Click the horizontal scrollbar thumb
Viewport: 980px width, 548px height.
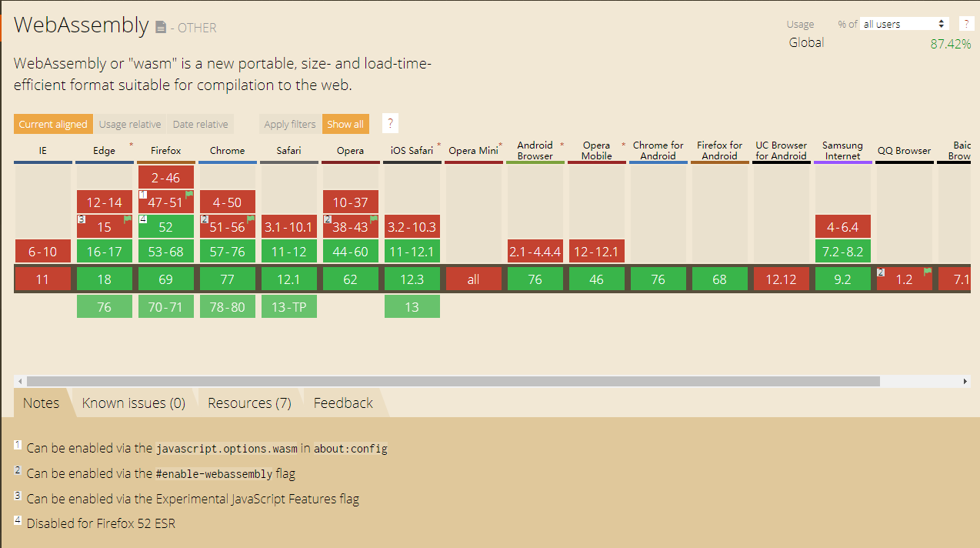[453, 381]
